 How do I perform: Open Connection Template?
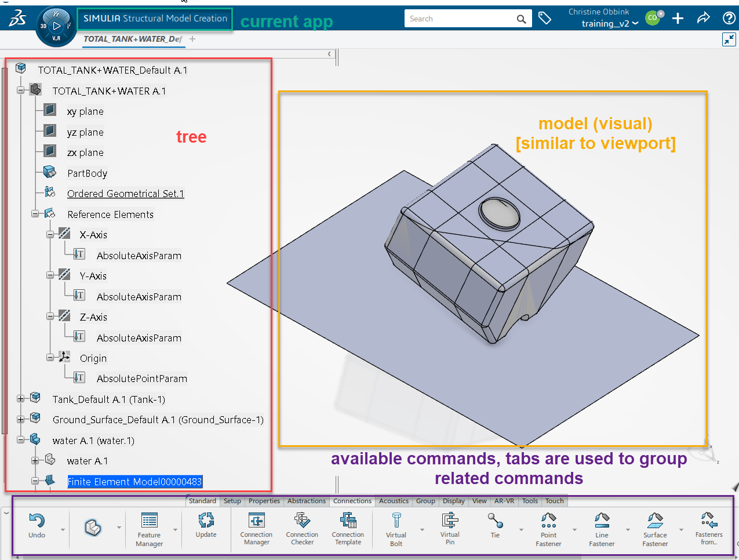point(348,529)
